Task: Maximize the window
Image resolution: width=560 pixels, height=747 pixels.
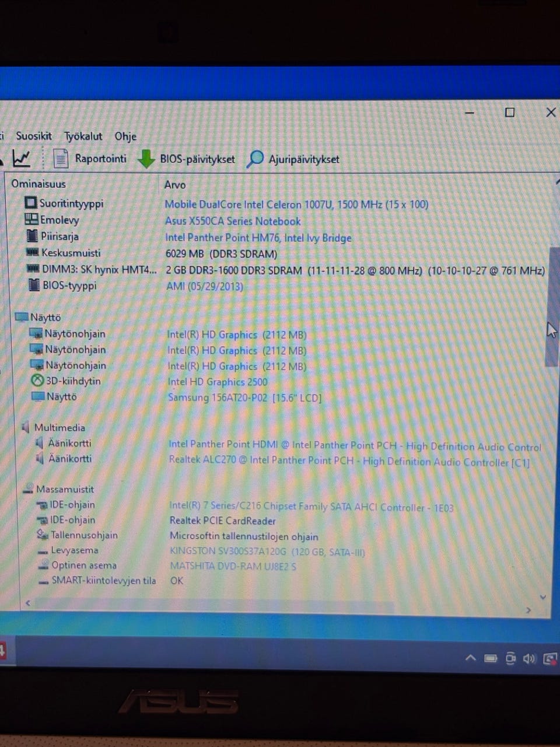Action: 509,112
